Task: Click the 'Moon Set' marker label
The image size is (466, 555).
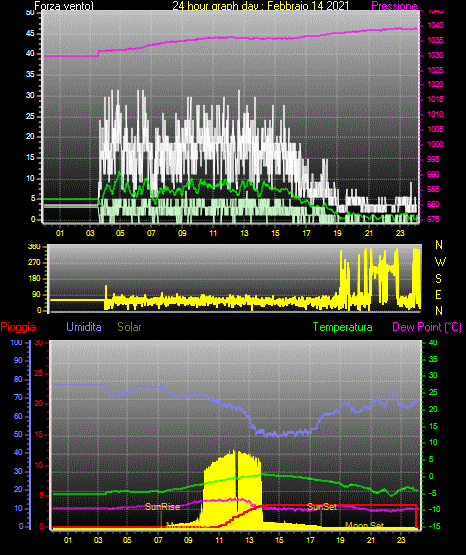Action: (364, 525)
